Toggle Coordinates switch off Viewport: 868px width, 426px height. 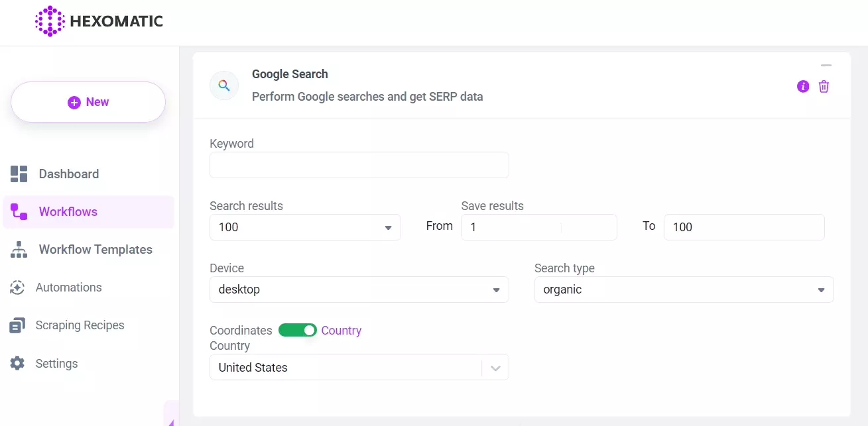(x=298, y=330)
